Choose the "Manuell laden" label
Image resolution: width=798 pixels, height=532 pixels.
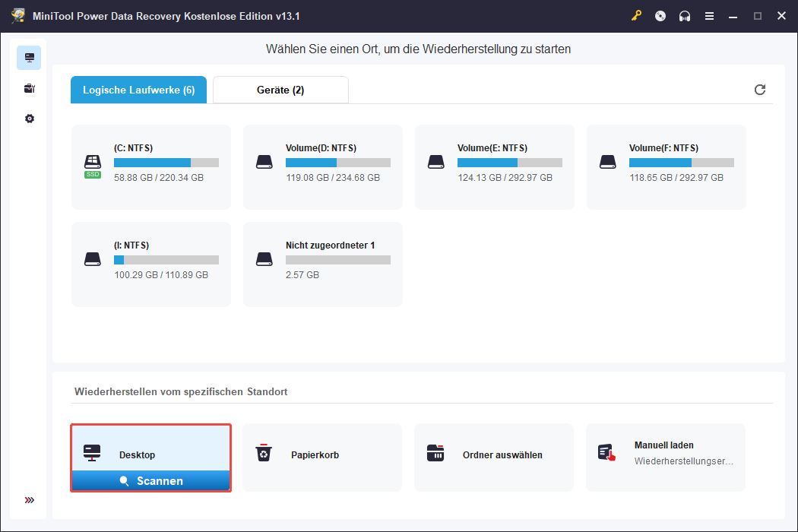(663, 445)
